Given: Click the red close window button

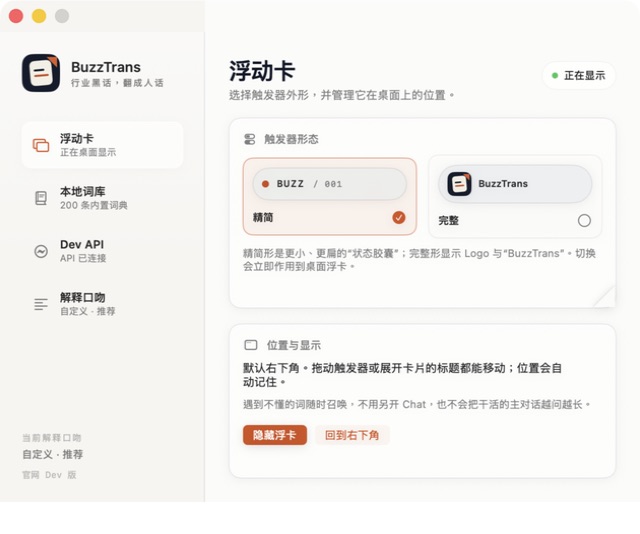Looking at the screenshot, I should pyautogui.click(x=16, y=16).
